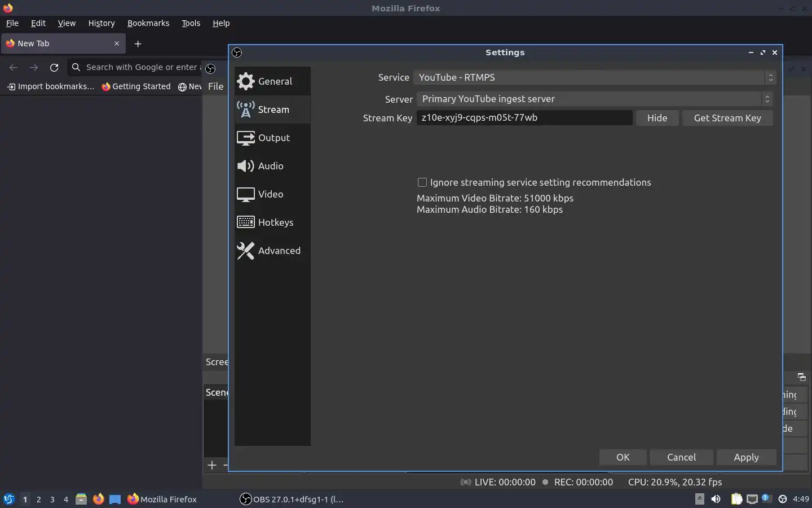Image resolution: width=812 pixels, height=508 pixels.
Task: Click Firefox address search bar
Action: pos(135,67)
